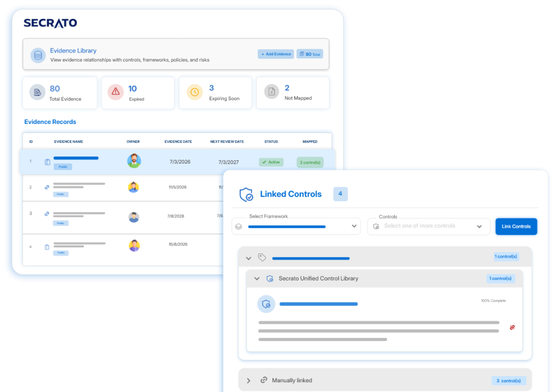Viewport: 555px width, 392px height.
Task: Click the Public tag in evidence row 4
Action: tap(61, 253)
